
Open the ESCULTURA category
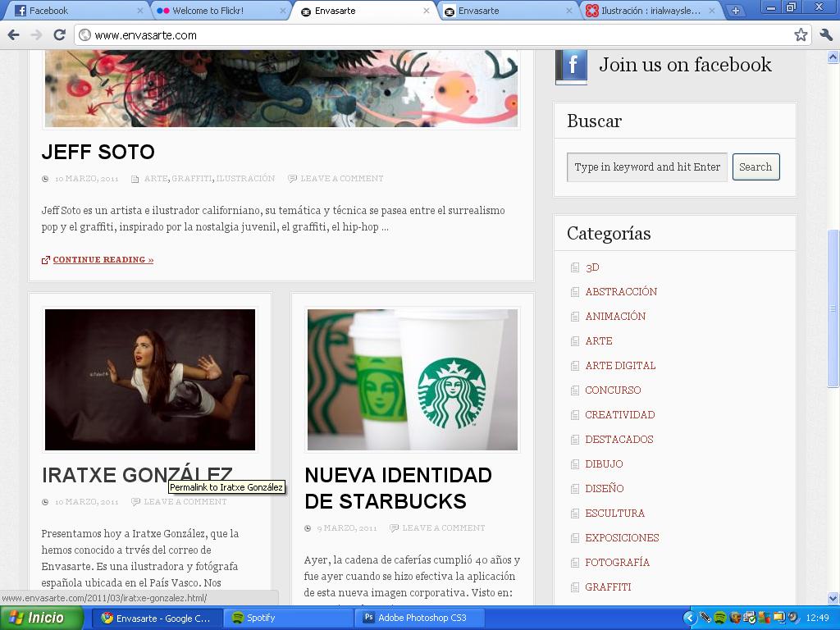click(x=614, y=514)
